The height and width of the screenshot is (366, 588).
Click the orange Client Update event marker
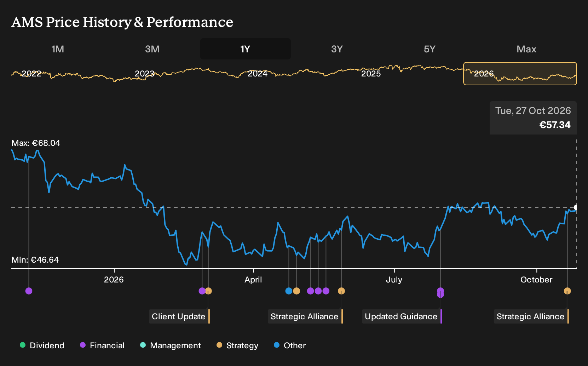pyautogui.click(x=208, y=291)
